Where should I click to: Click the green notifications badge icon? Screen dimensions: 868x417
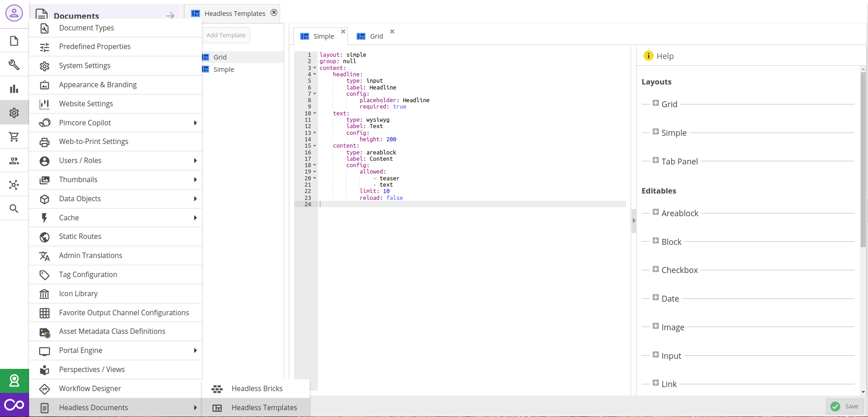(15, 381)
